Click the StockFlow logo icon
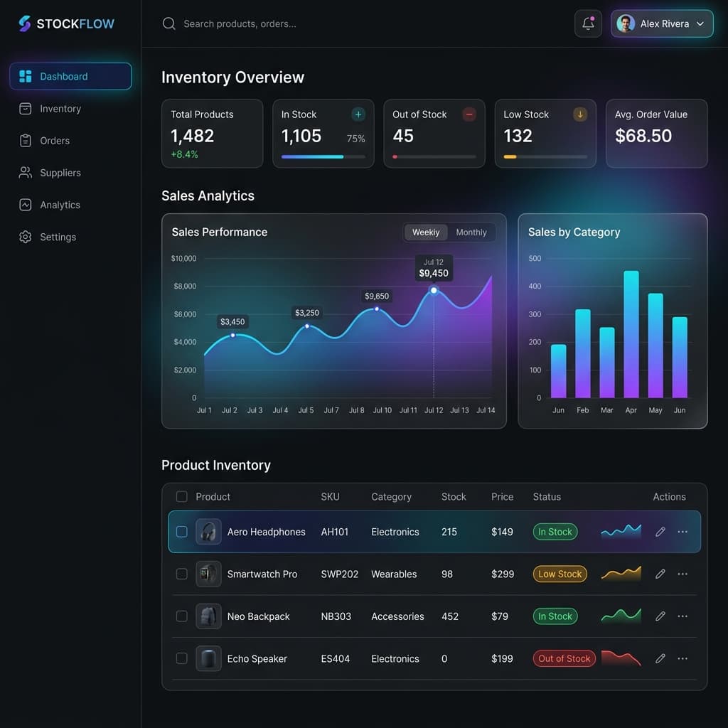Viewport: 728px width, 728px height. 25,23
